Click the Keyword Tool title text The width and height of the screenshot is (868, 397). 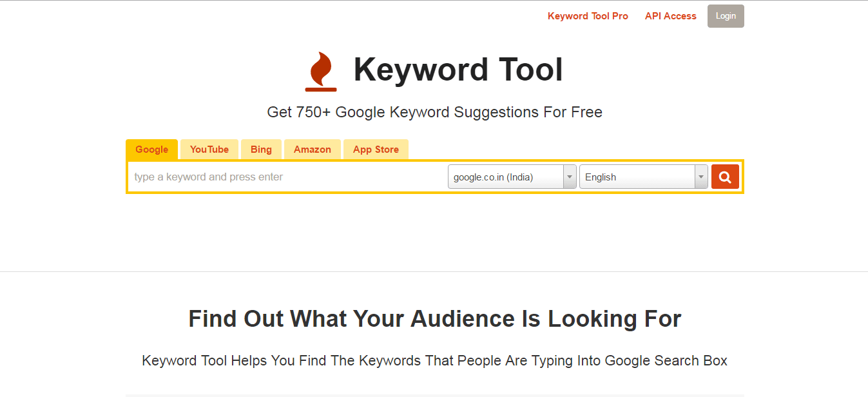458,70
